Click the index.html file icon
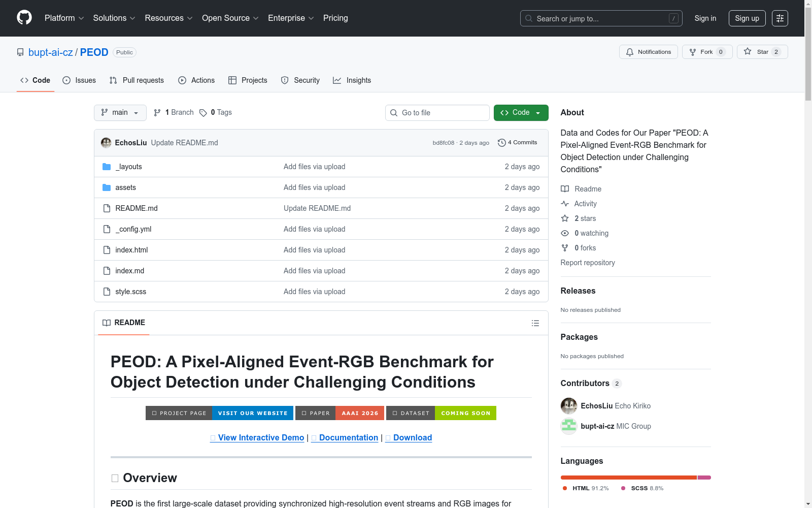This screenshot has height=508, width=812. 107,250
